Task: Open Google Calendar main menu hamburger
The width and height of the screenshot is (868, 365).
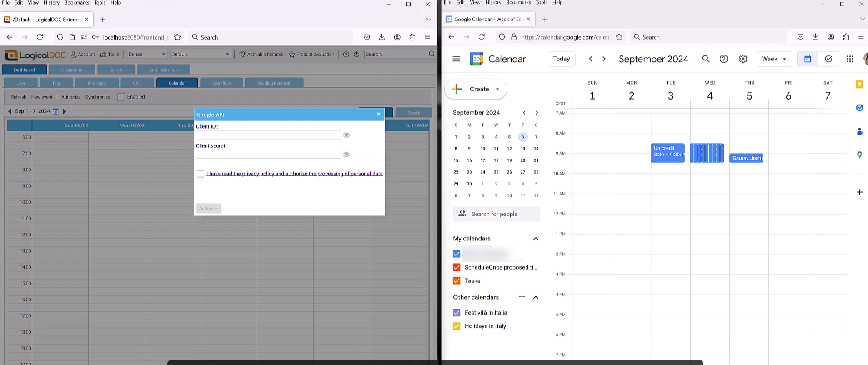Action: click(x=457, y=59)
